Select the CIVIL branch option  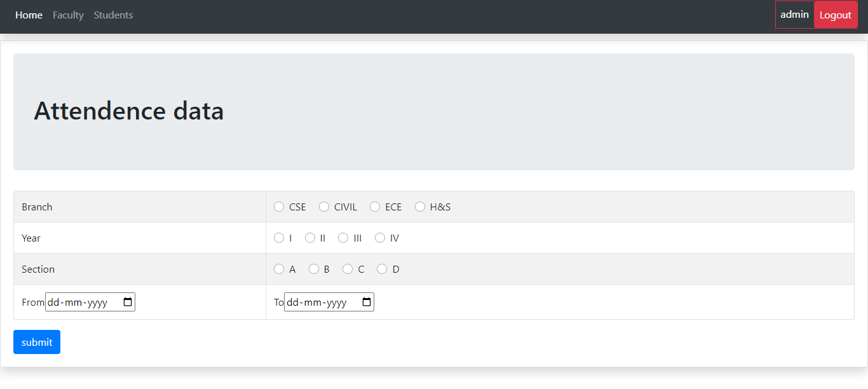[324, 207]
